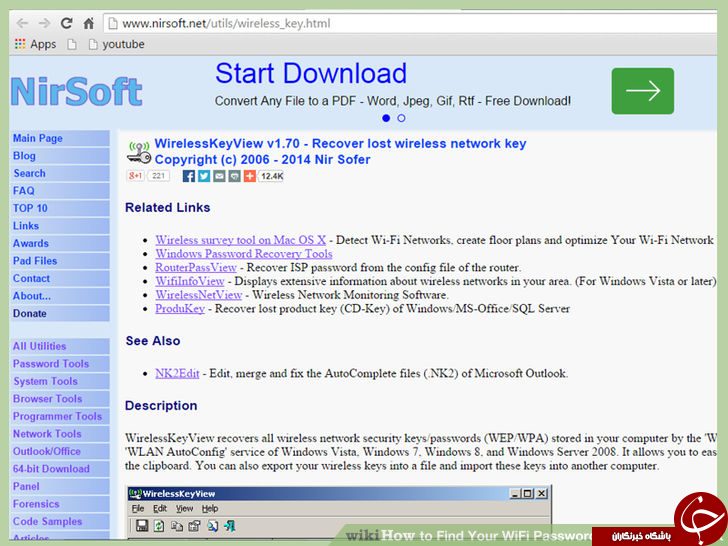Click the Start Download ad headline
Viewport: 728px width, 546px height.
(x=311, y=73)
